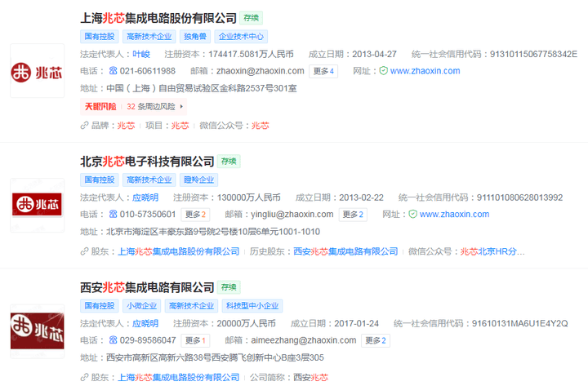The image size is (588, 386).
Task: Expand the 32 条周边风险 arrow
Action: [181, 106]
